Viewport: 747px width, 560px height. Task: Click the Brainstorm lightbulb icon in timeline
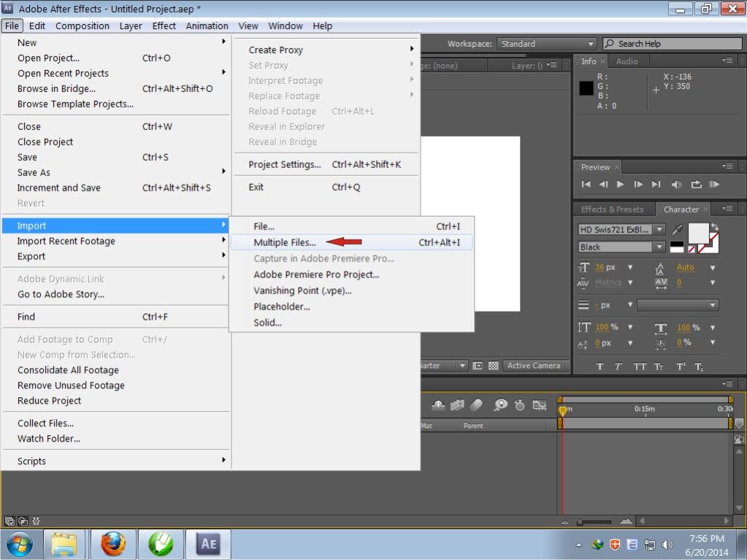pyautogui.click(x=500, y=404)
